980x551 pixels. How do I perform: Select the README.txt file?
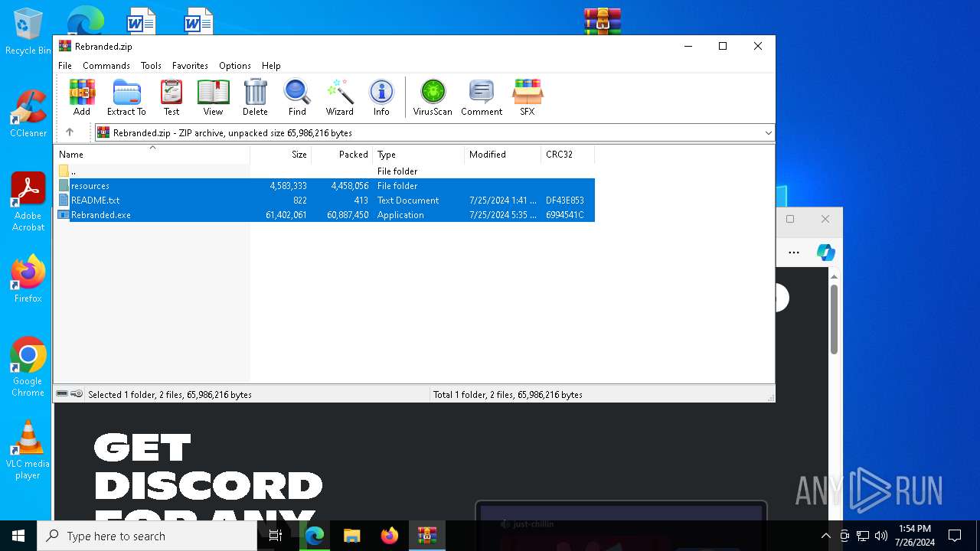[x=325, y=201]
